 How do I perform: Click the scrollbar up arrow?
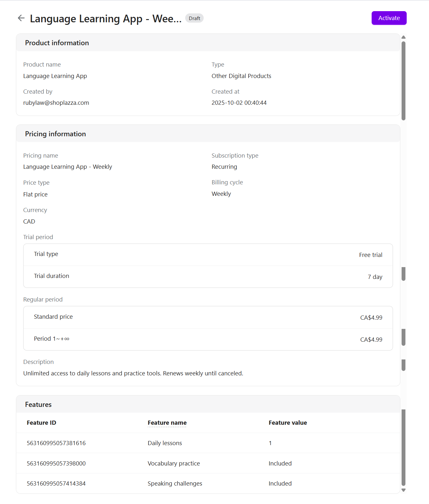pos(404,37)
